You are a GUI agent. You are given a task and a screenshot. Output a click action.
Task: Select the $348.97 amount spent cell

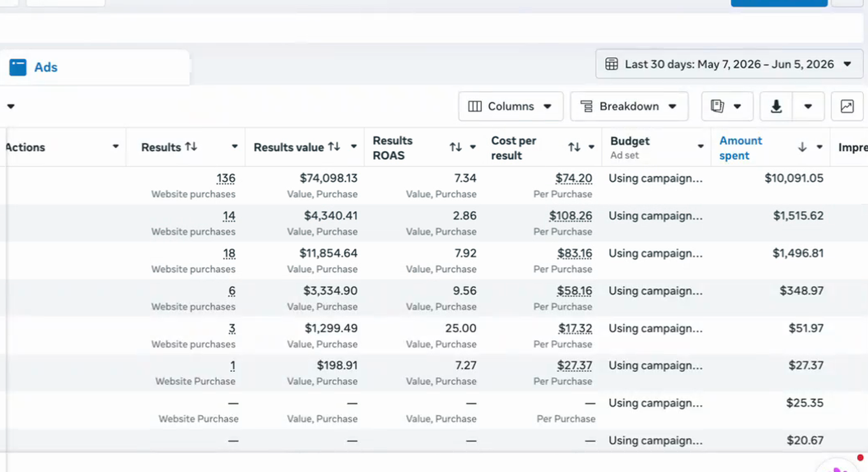802,291
